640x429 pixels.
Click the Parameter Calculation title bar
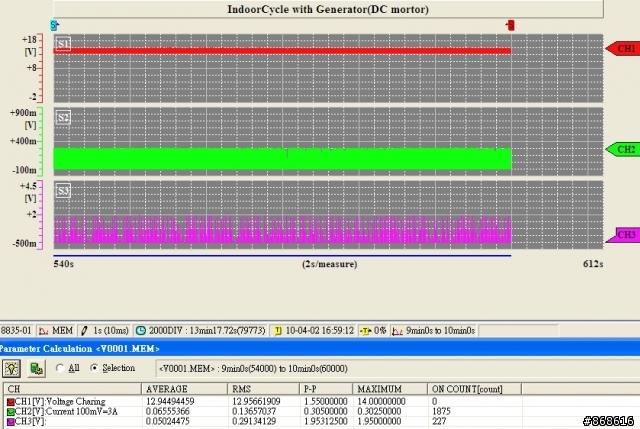[320, 349]
